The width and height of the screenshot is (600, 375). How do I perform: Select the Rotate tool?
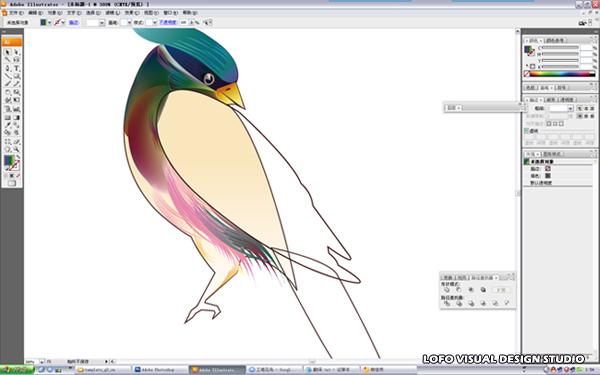(x=7, y=92)
